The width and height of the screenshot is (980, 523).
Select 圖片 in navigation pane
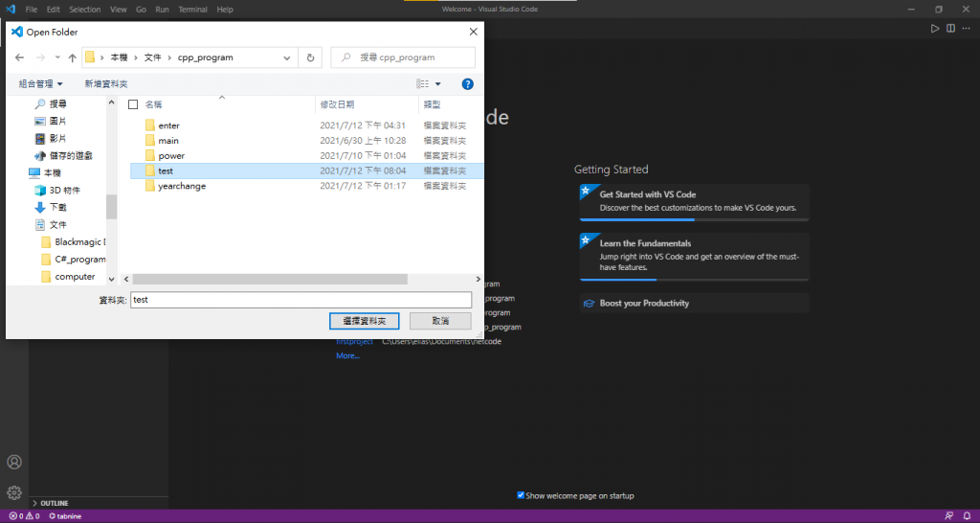[51, 122]
